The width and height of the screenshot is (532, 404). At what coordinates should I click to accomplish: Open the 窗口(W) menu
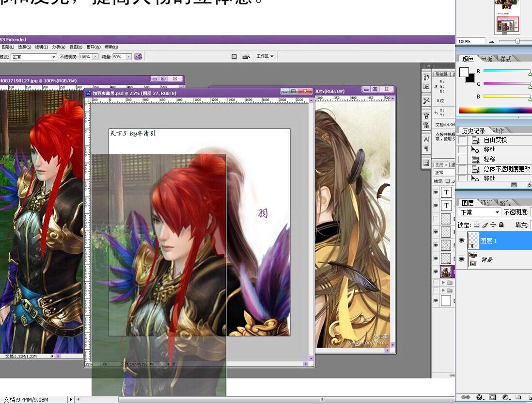[x=94, y=47]
